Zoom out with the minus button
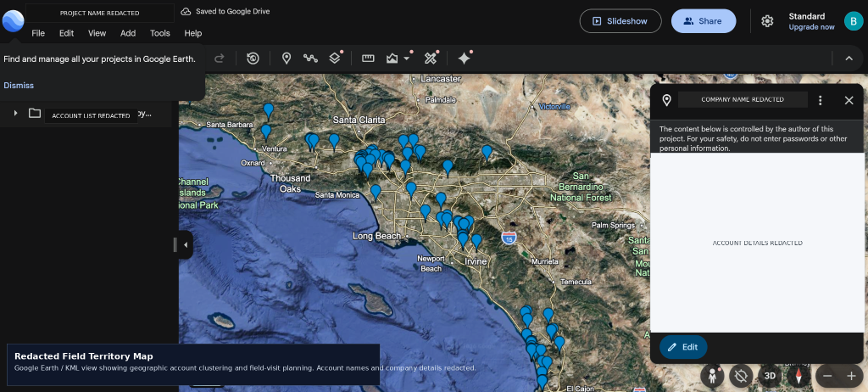The width and height of the screenshot is (868, 392). pyautogui.click(x=827, y=376)
